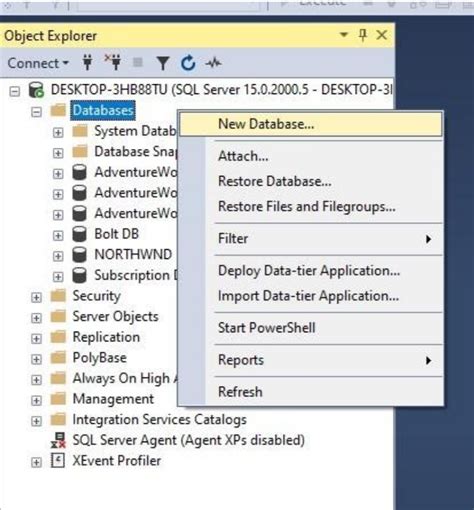
Task: Select the NORTHWND tree item
Action: tap(133, 255)
